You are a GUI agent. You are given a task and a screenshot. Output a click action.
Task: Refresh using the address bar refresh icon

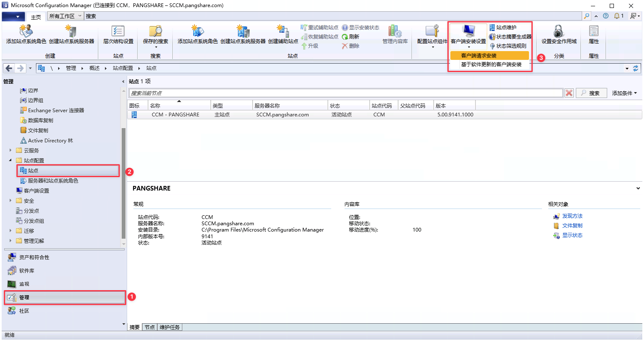point(636,68)
